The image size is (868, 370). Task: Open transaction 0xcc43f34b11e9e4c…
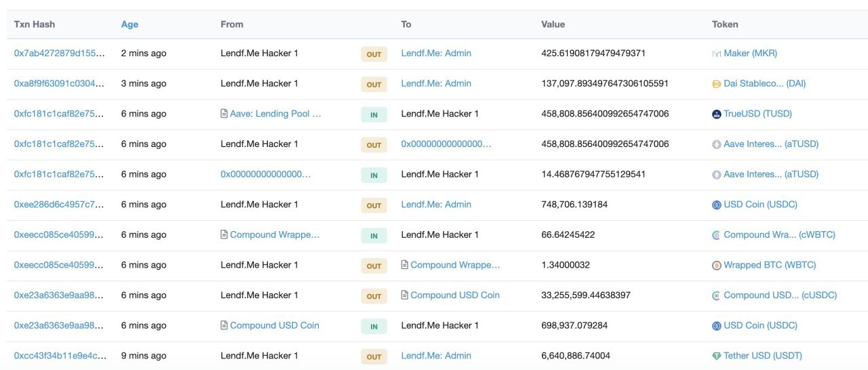click(60, 356)
